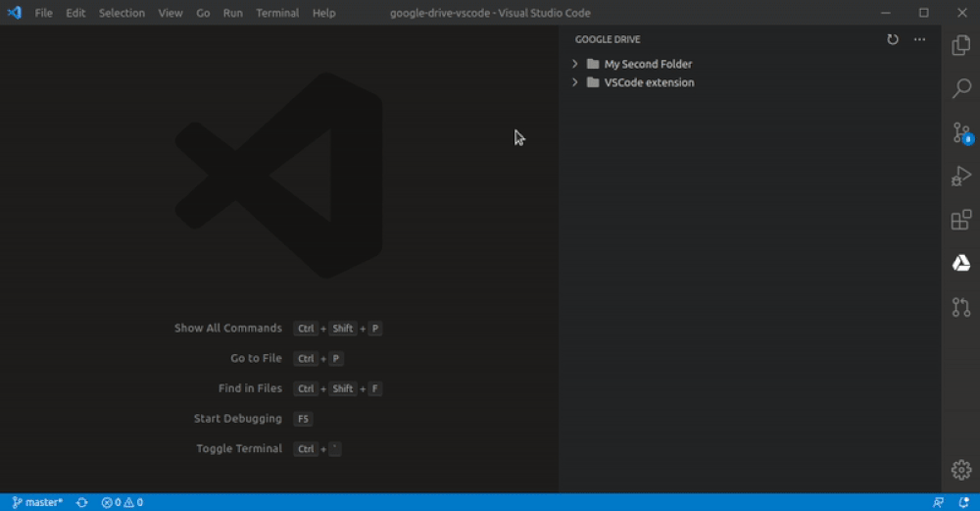Click the master branch in status bar
The width and height of the screenshot is (980, 511).
click(x=37, y=502)
